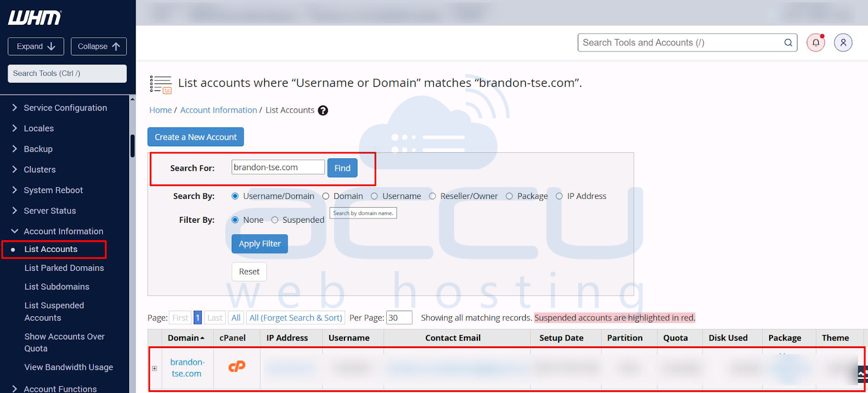Open List Parked Domains item
Screen dimensions: 868x393
tap(64, 268)
